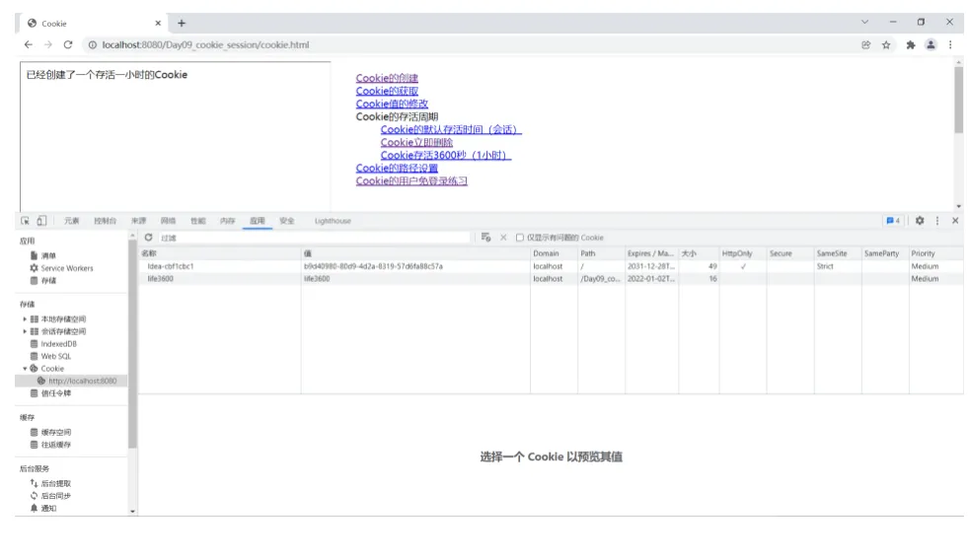Screen dimensions: 968x560
Task: Go back with the browser back arrow
Action: 29,45
